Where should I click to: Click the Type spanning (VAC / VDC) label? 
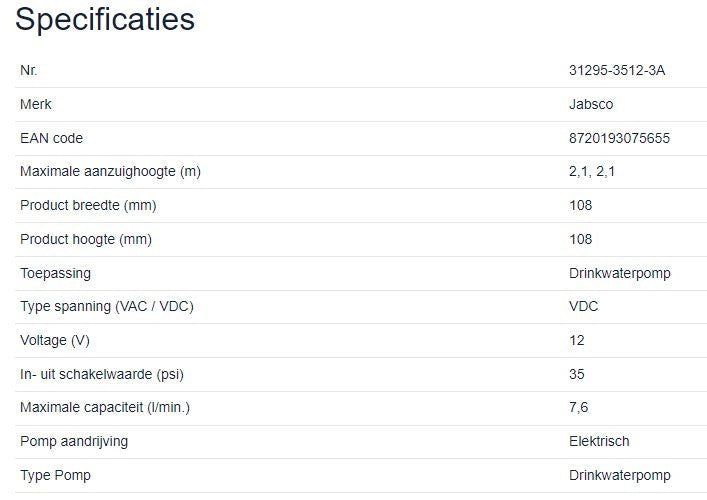coord(107,306)
